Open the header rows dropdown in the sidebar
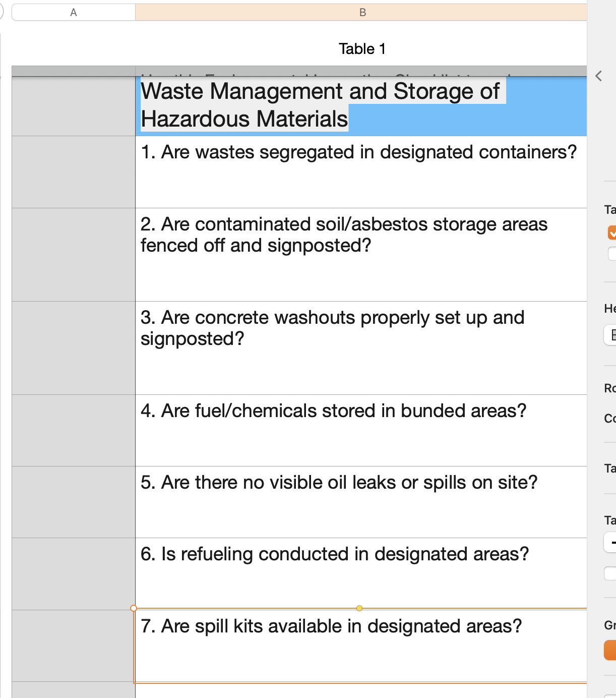This screenshot has height=698, width=616. pos(610,335)
